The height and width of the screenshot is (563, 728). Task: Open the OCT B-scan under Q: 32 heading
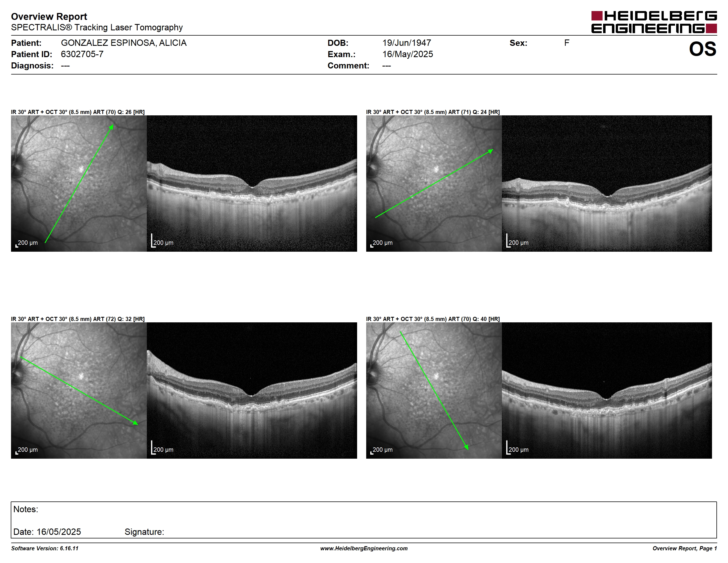pyautogui.click(x=252, y=390)
